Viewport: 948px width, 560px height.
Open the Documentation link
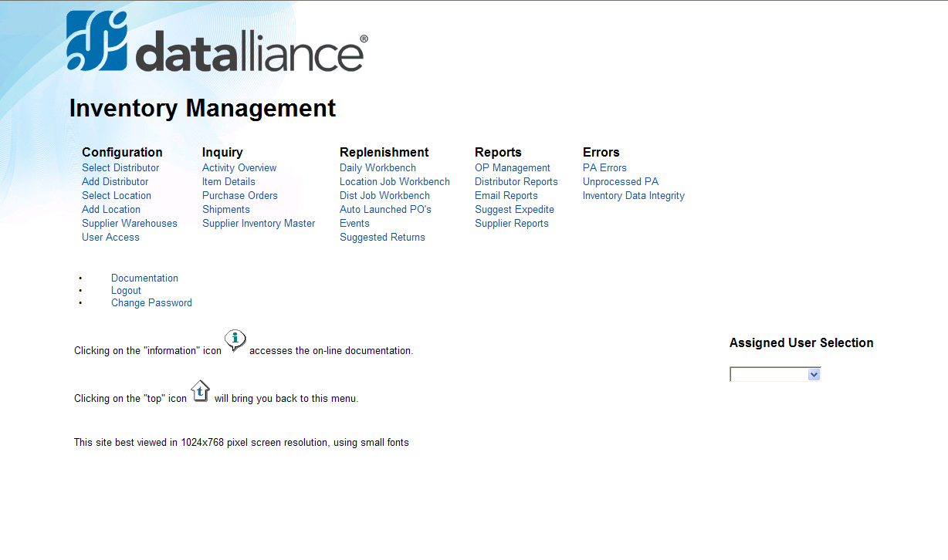click(144, 278)
